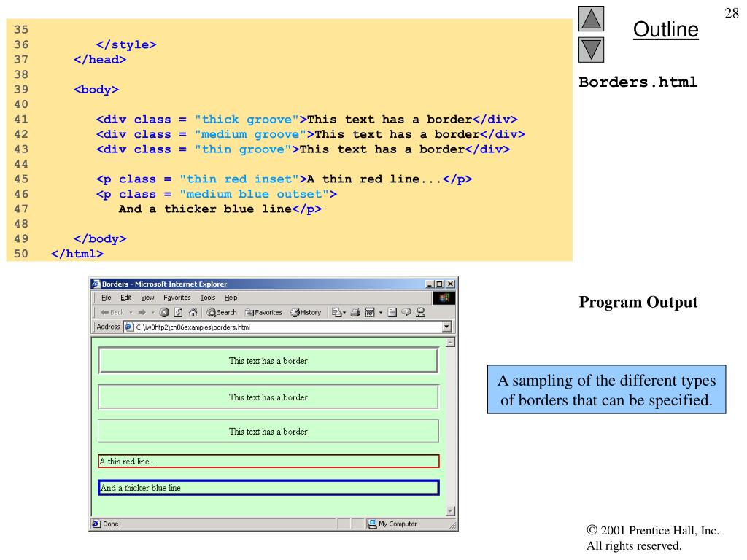Click the page scrollbar down arrow

click(450, 511)
